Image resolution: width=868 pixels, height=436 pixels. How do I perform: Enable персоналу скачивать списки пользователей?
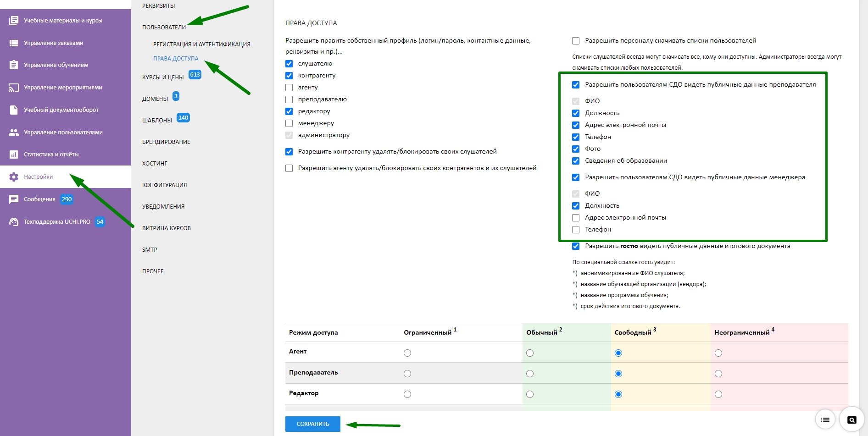click(576, 41)
